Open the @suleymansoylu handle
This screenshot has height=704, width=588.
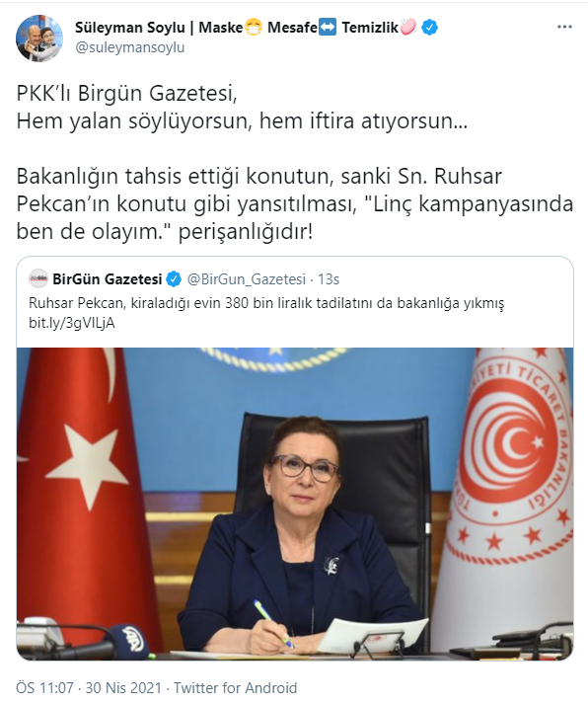pos(130,47)
